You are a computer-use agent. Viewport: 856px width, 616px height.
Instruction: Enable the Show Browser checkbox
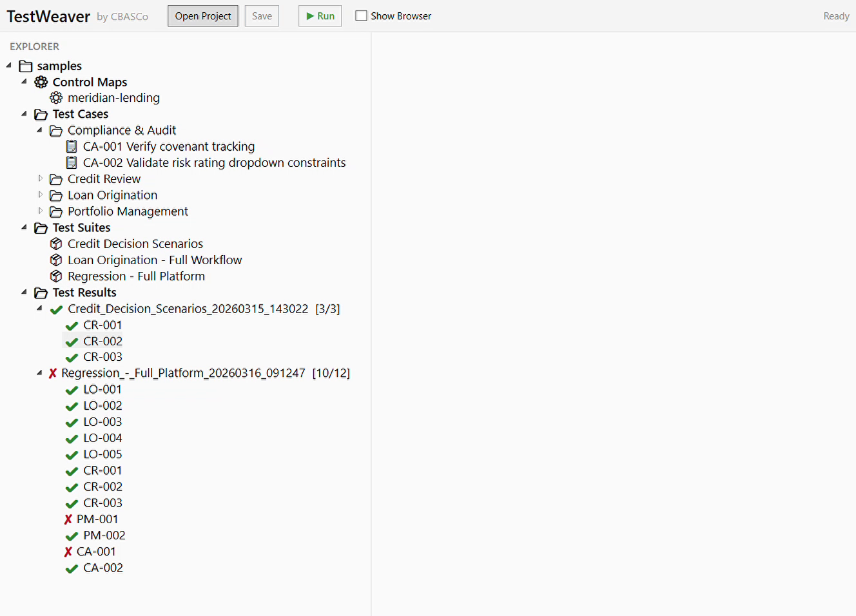click(361, 15)
